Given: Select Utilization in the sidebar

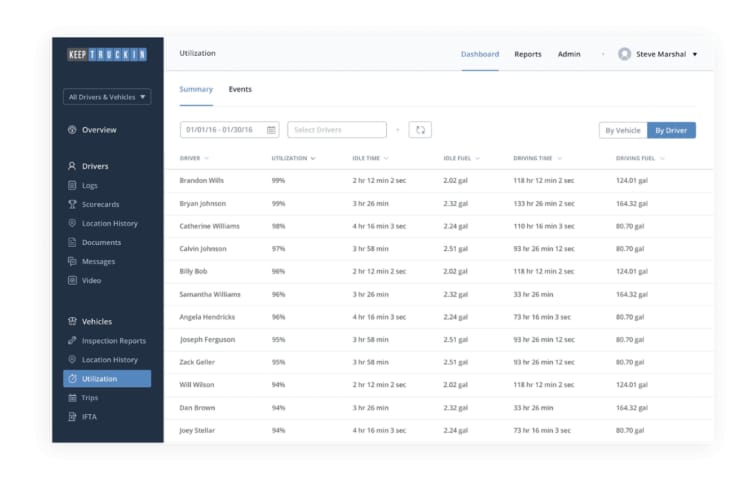Looking at the screenshot, I should coord(107,378).
